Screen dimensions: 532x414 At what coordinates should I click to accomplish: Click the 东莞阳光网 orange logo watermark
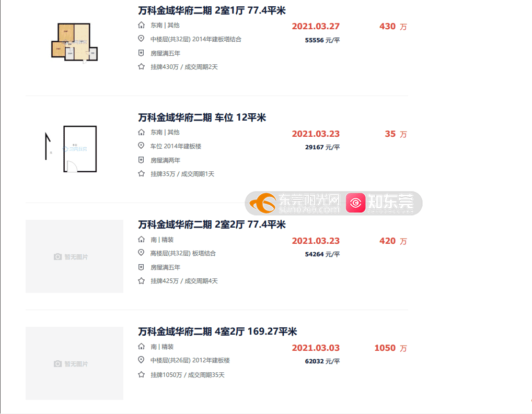[x=294, y=203]
